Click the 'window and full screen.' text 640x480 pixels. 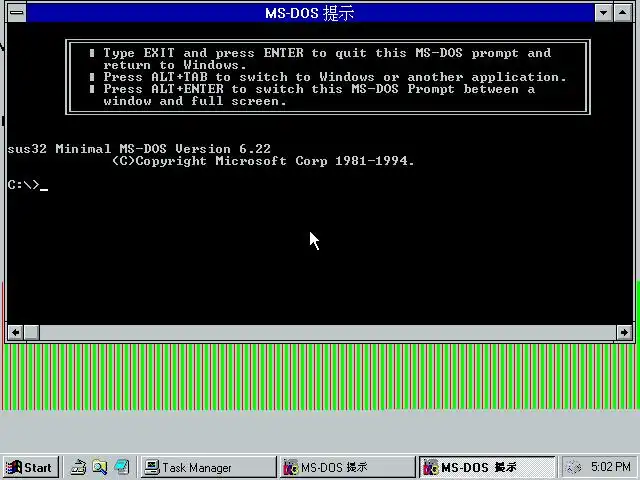(195, 101)
